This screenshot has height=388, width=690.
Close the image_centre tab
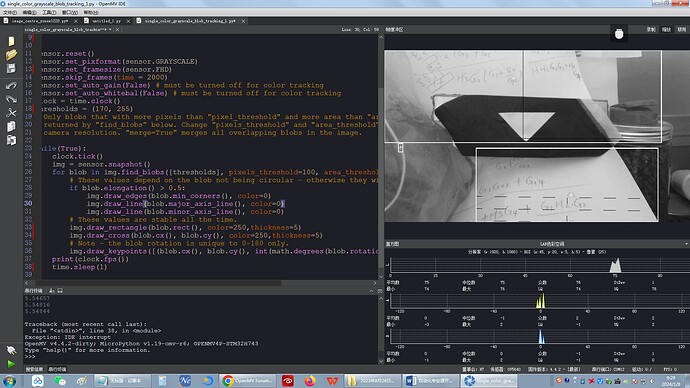tap(76, 21)
